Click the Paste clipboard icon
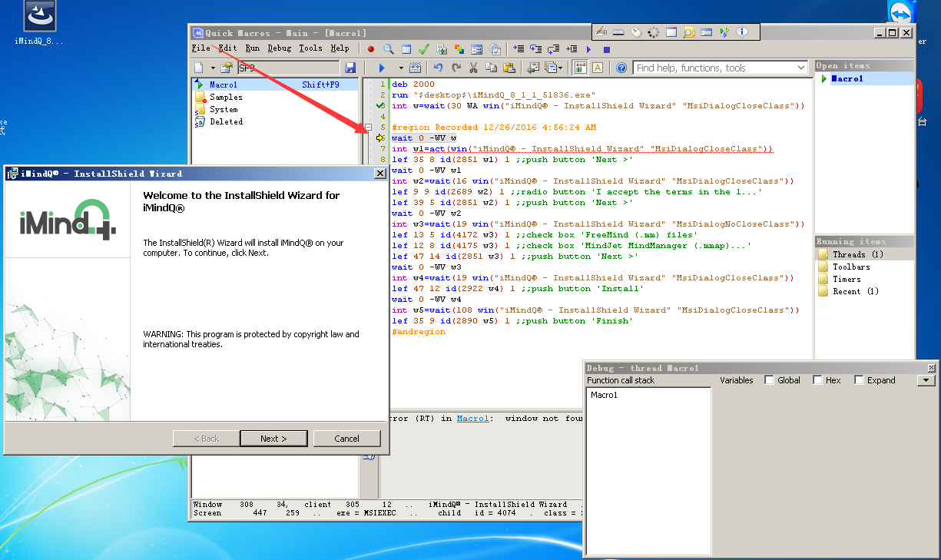 (509, 68)
